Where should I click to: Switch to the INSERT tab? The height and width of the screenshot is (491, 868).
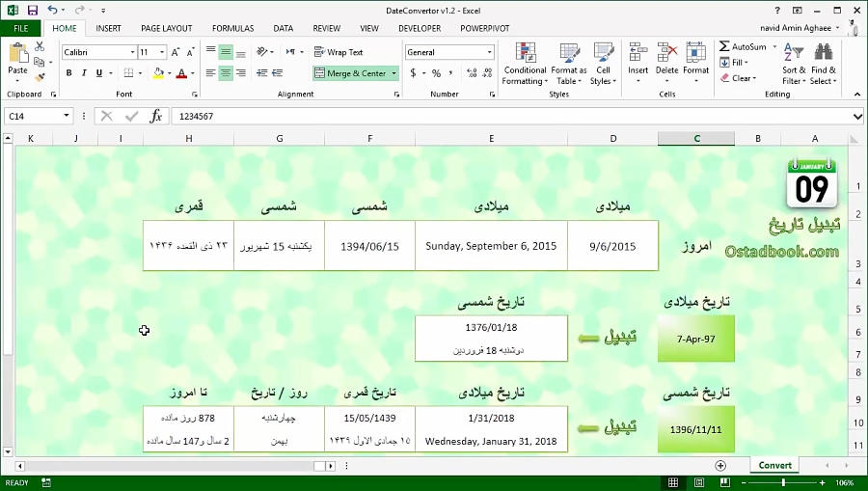(108, 28)
